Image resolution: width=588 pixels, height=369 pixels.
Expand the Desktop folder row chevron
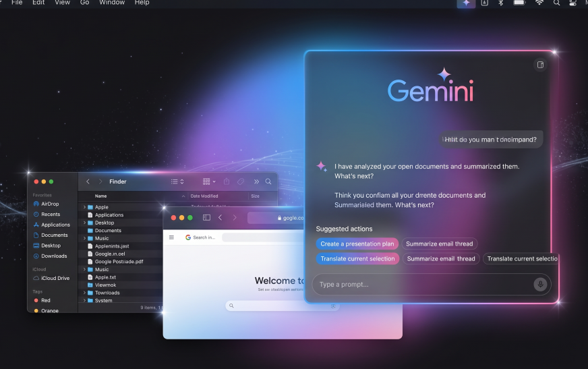[84, 223]
